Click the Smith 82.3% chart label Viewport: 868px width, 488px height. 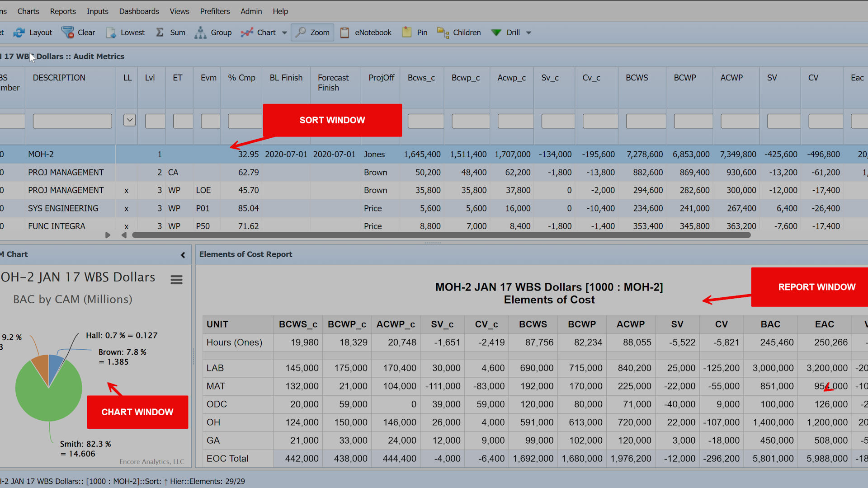85,449
